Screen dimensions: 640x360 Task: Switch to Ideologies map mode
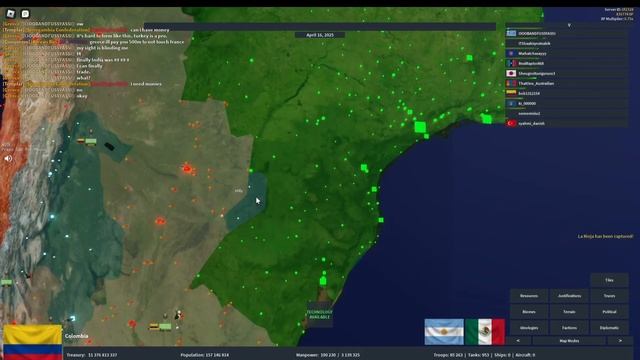(x=529, y=328)
